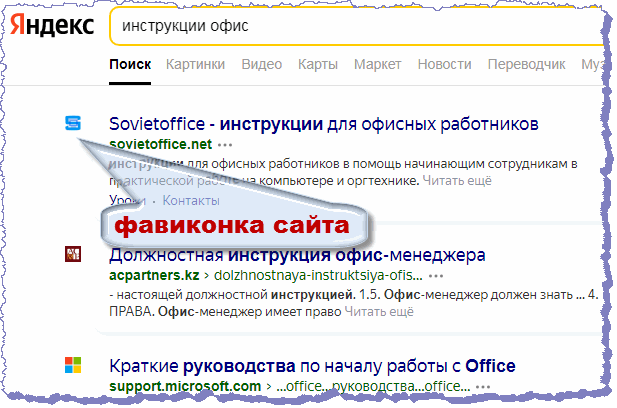Open options dots beside the acpartners.kz URL
Viewport: 617px width, 408px height.
coord(436,276)
